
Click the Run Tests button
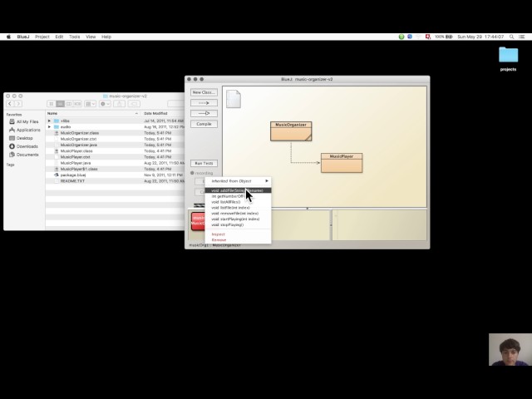click(x=204, y=163)
